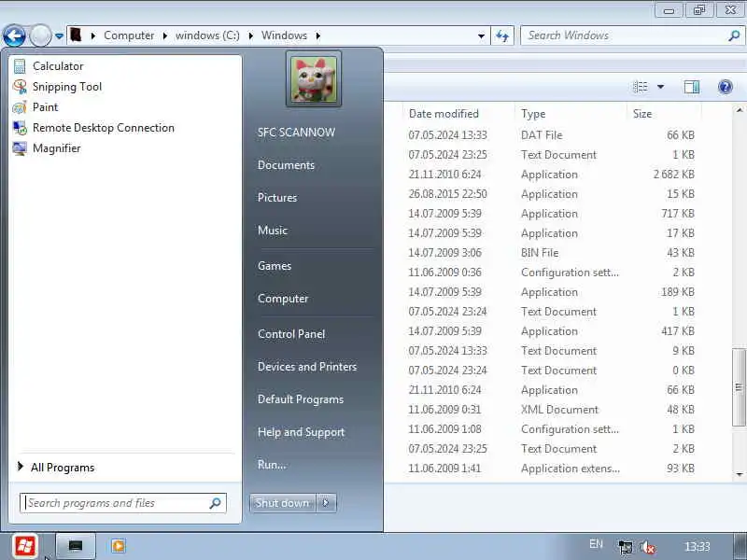This screenshot has width=747, height=560.
Task: Open the Run... dialog
Action: click(x=272, y=464)
